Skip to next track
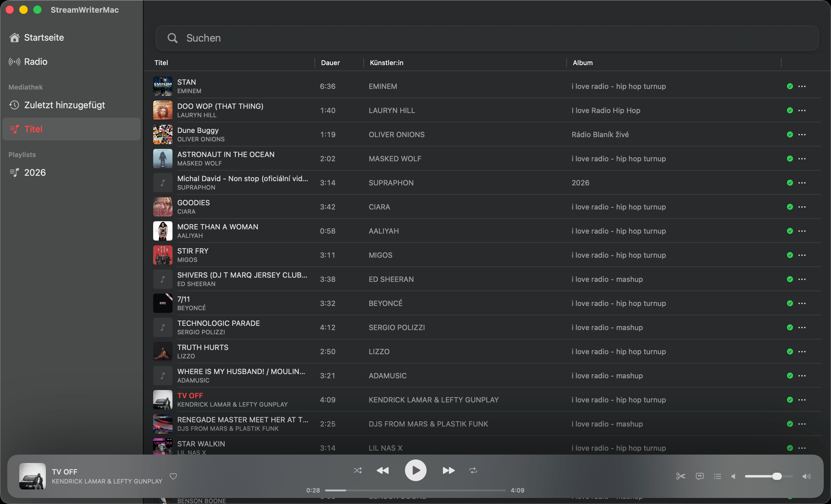Screen dimensions: 831x504 pos(449,470)
